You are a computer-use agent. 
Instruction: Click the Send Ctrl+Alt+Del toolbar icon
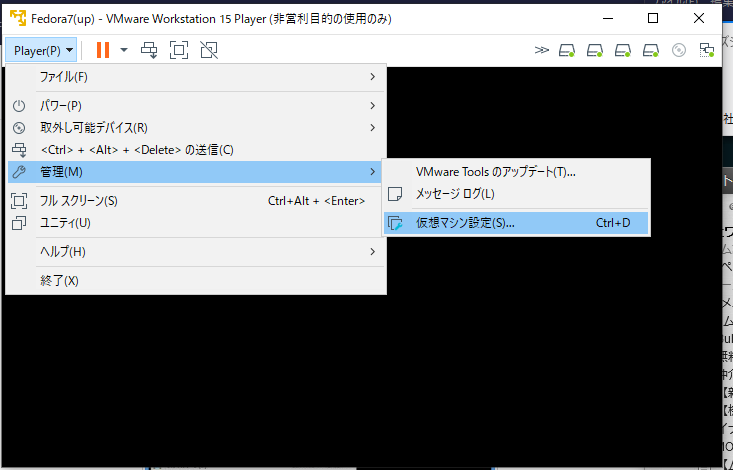(x=149, y=50)
